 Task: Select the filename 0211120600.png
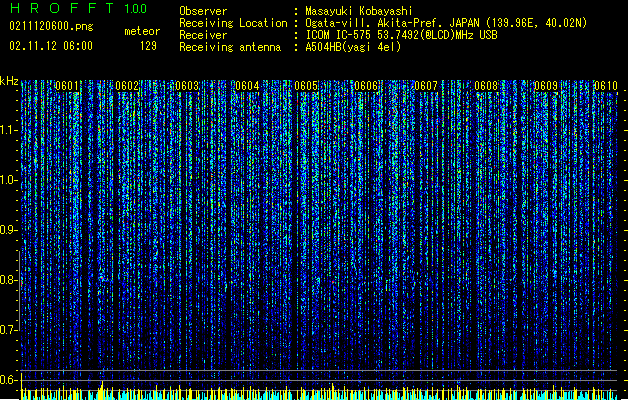51,26
